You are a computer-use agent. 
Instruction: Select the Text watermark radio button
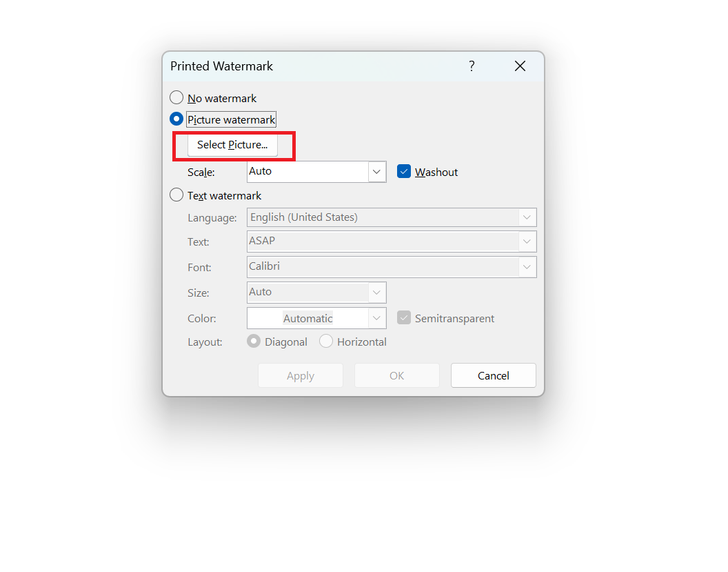pos(176,195)
